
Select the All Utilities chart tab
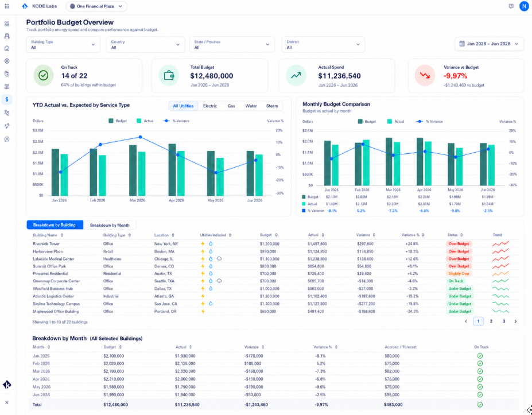click(x=183, y=106)
